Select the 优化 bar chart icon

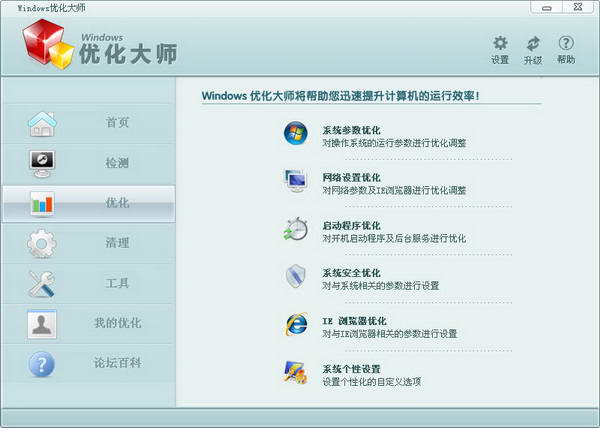coord(42,204)
